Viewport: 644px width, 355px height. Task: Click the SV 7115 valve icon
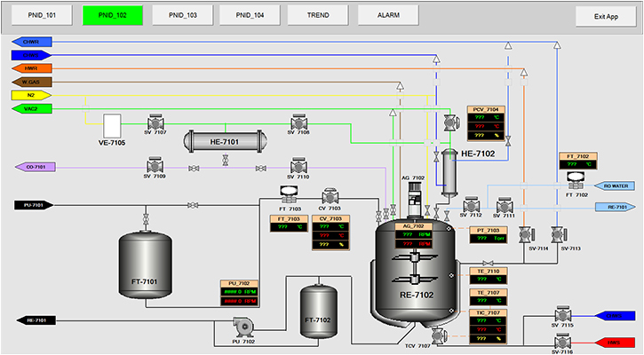(563, 314)
